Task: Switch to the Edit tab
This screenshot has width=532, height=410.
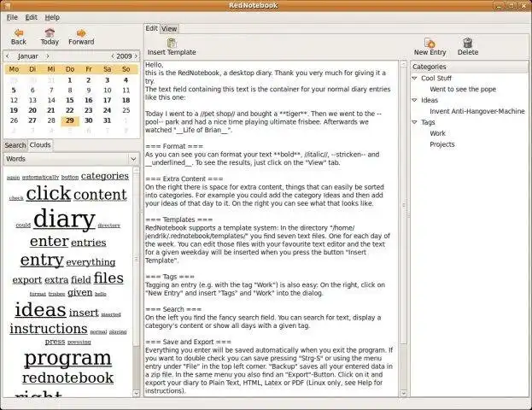Action: click(152, 28)
